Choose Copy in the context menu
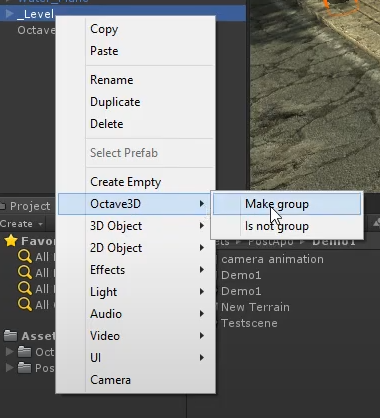 pos(136,29)
